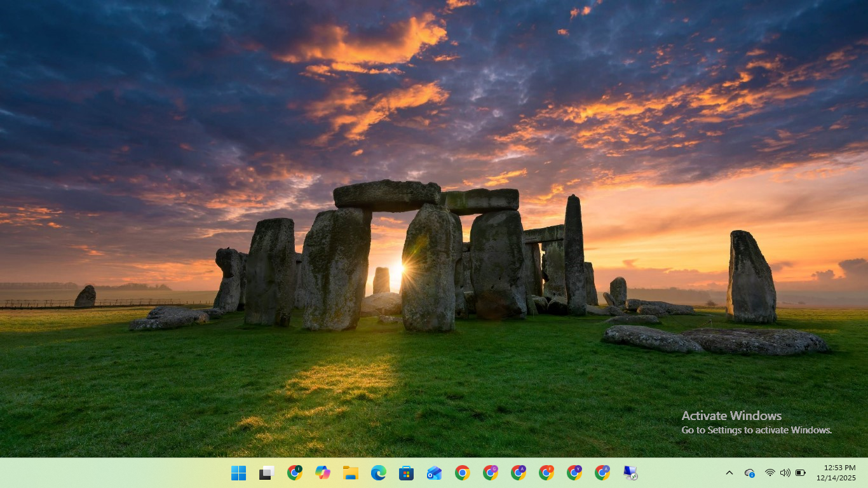This screenshot has height=488, width=868.
Task: Open Chrome A profile beside Remote Desktop icon
Action: (x=602, y=473)
